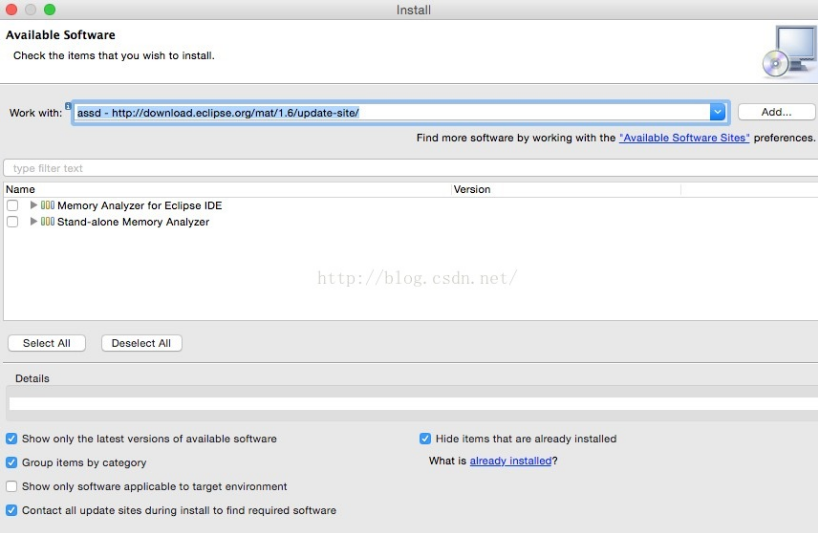Click the Select All button
Image resolution: width=818 pixels, height=533 pixels.
pos(46,343)
